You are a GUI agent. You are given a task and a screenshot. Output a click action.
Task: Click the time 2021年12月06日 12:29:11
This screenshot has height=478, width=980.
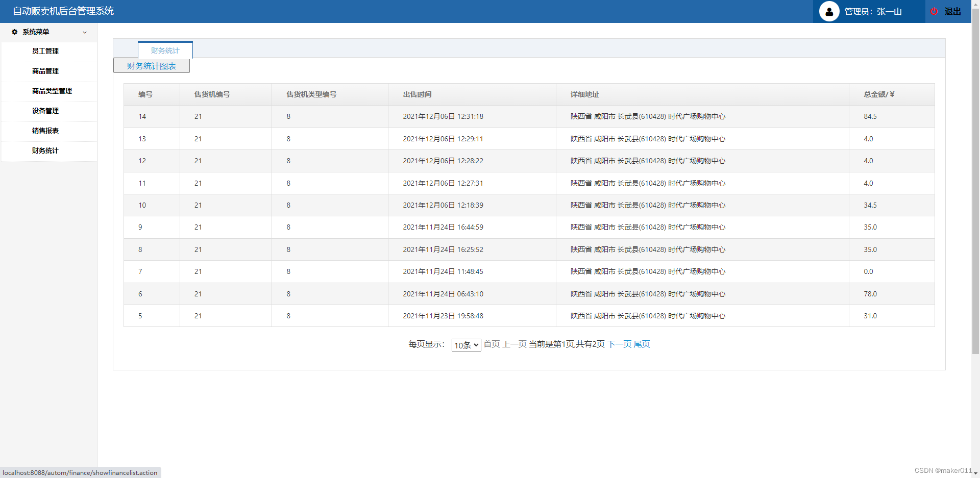[x=443, y=139]
